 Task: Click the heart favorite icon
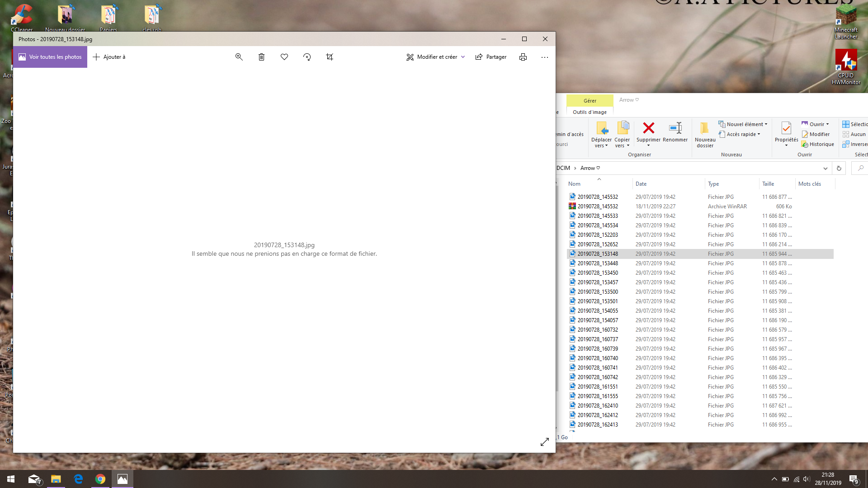(x=284, y=57)
